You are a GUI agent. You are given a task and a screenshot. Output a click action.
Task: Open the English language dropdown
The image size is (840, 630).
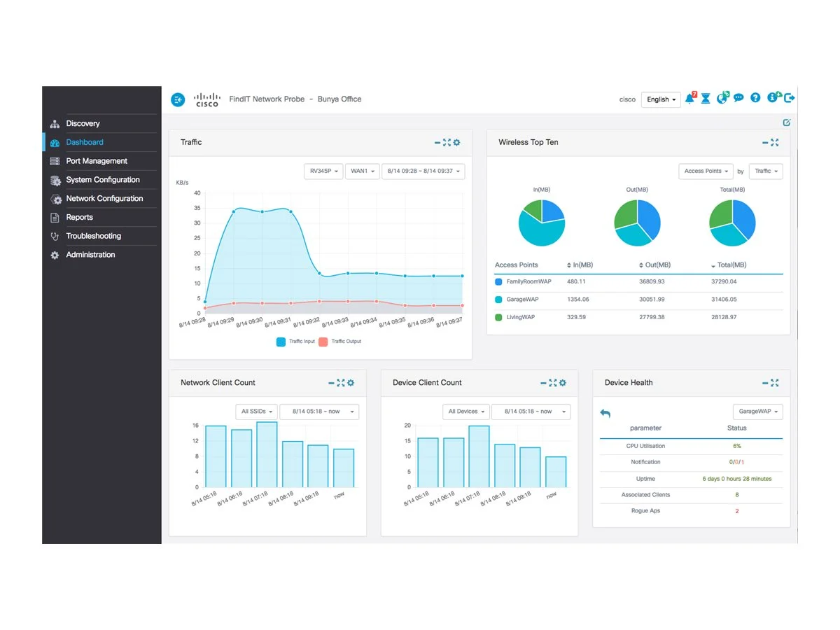(x=661, y=99)
